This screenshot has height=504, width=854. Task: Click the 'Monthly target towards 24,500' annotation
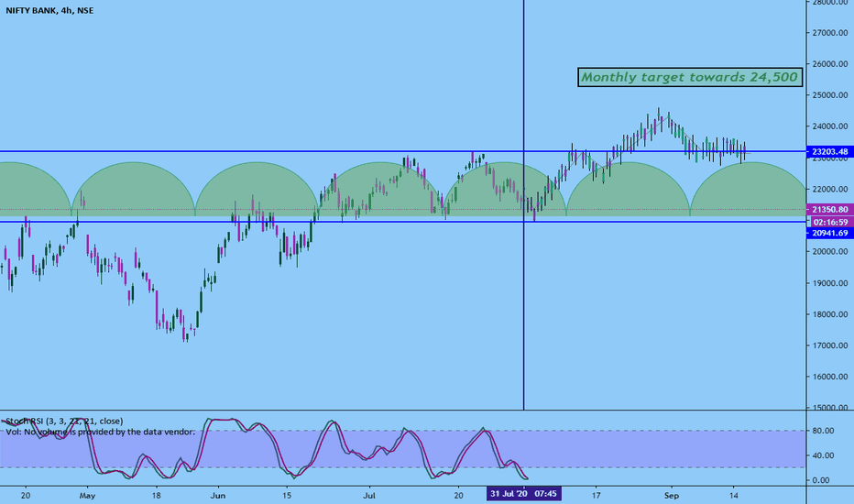coord(689,77)
